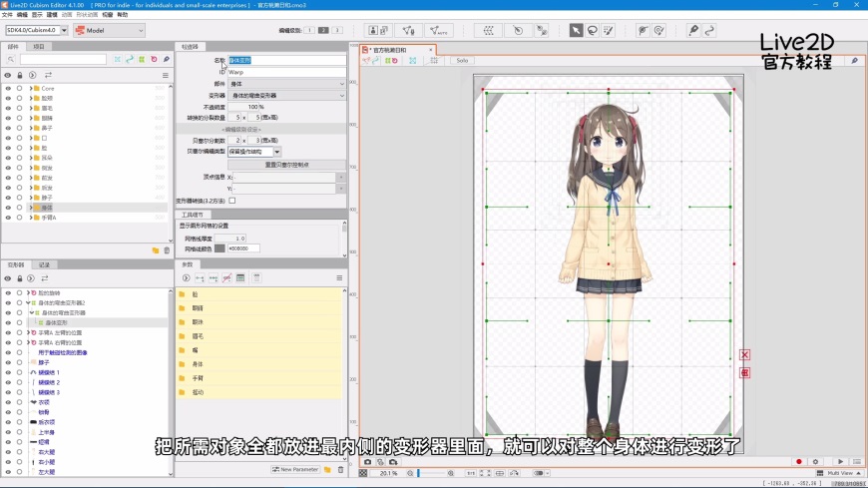Close the canvas document tab
This screenshot has width=868, height=488.
431,50
